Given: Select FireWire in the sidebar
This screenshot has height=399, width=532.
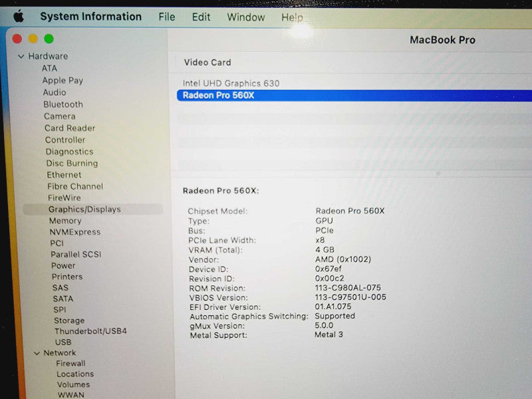Looking at the screenshot, I should (65, 198).
